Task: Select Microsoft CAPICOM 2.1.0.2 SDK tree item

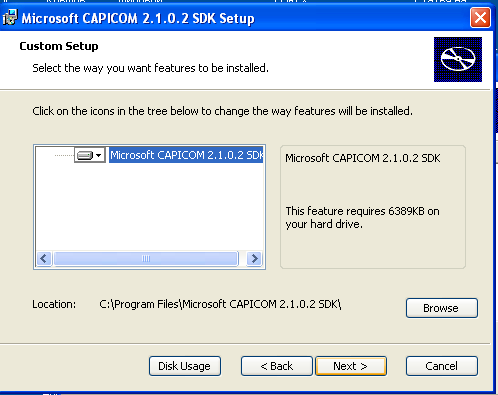Action: click(x=186, y=155)
